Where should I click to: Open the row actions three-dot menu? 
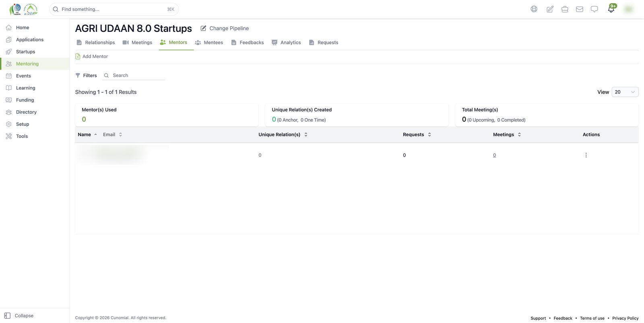586,155
